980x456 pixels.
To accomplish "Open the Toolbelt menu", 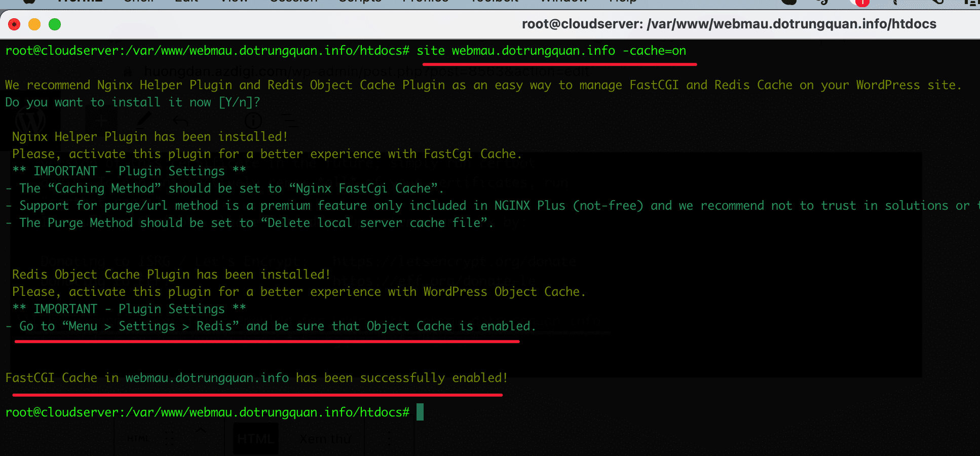I will pyautogui.click(x=494, y=2).
